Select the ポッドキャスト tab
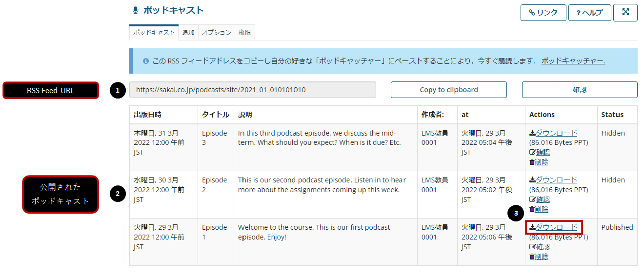 click(154, 33)
